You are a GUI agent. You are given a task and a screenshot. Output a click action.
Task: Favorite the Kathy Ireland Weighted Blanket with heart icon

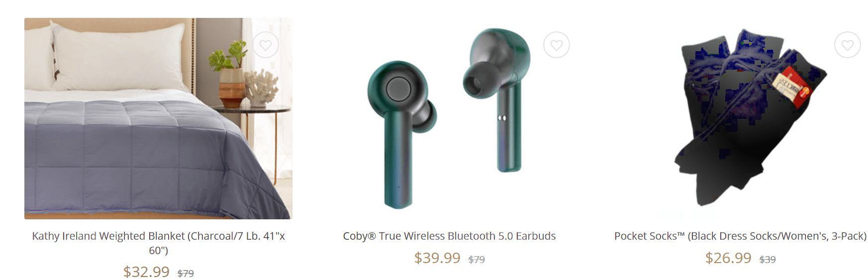click(266, 45)
